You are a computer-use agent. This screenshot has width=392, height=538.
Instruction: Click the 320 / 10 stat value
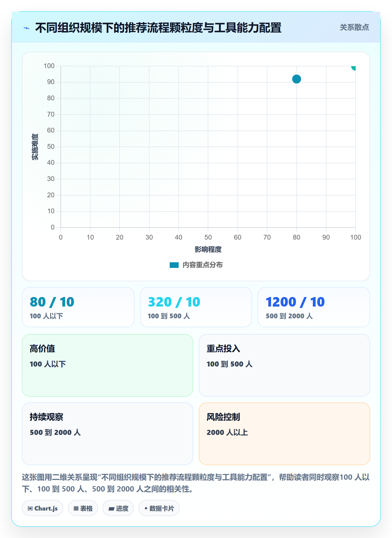click(174, 302)
